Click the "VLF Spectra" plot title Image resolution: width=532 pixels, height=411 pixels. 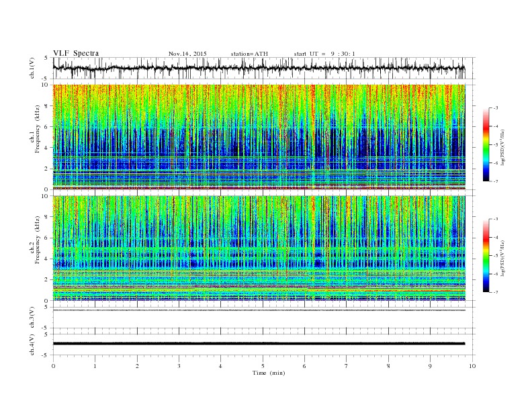[76, 53]
